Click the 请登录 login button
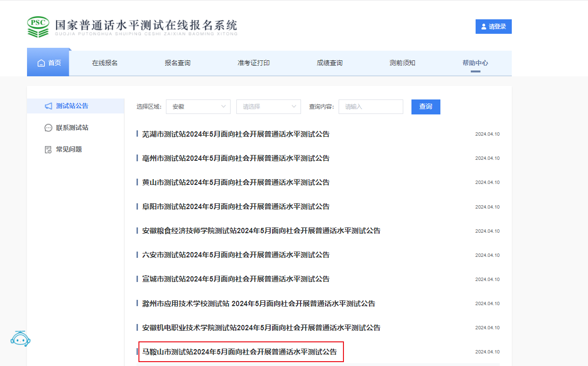588x366 pixels. point(493,27)
